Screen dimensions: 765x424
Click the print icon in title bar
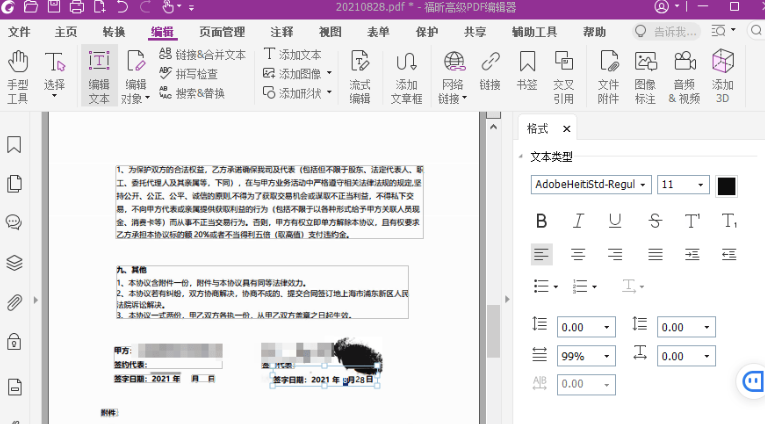(77, 7)
